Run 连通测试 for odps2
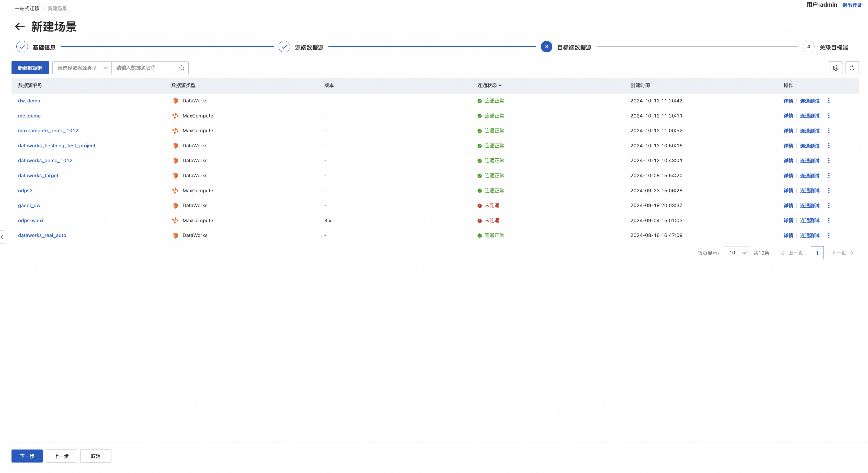868x473 pixels. [810, 191]
